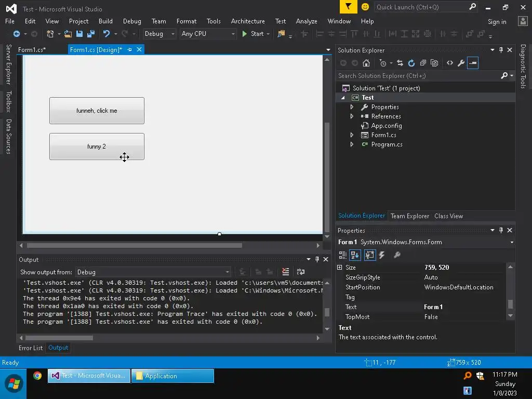Open the Toolbox side tab
Image resolution: width=532 pixels, height=399 pixels.
coord(8,101)
